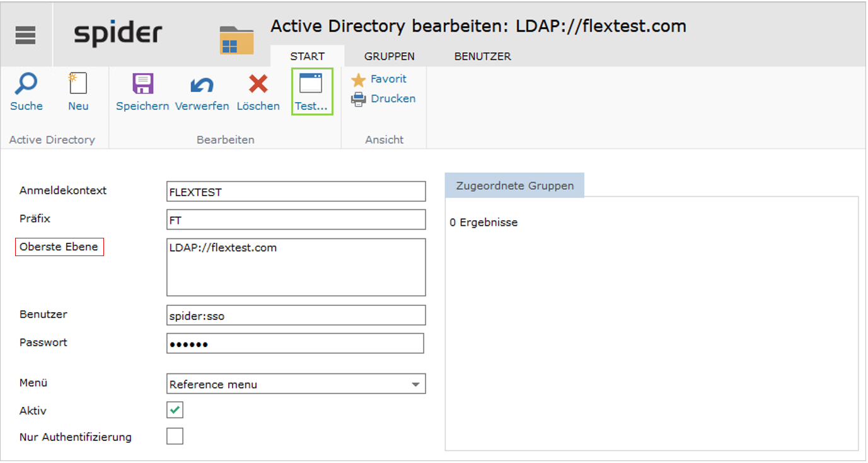
Task: Click the Drucken printer icon
Action: pyautogui.click(x=358, y=99)
